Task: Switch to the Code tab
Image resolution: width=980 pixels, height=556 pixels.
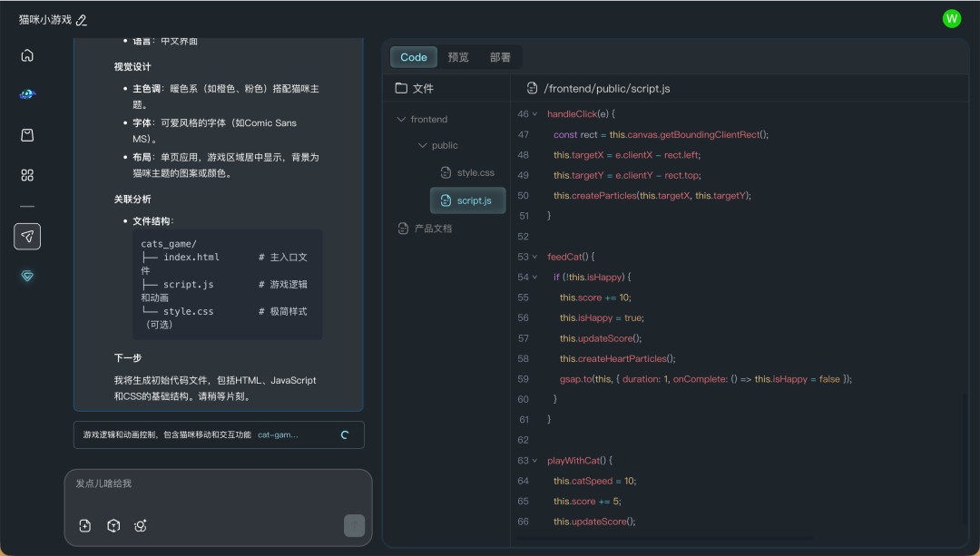Action: pos(414,57)
